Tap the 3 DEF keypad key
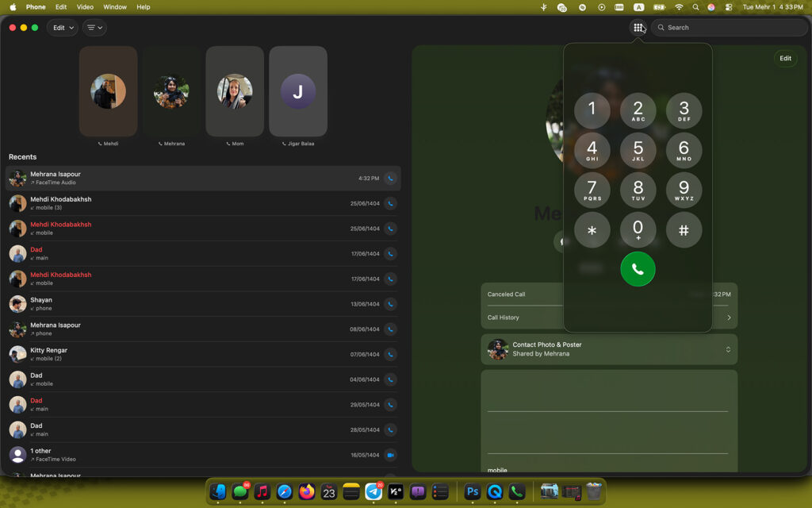The height and width of the screenshot is (508, 812). pyautogui.click(x=684, y=110)
